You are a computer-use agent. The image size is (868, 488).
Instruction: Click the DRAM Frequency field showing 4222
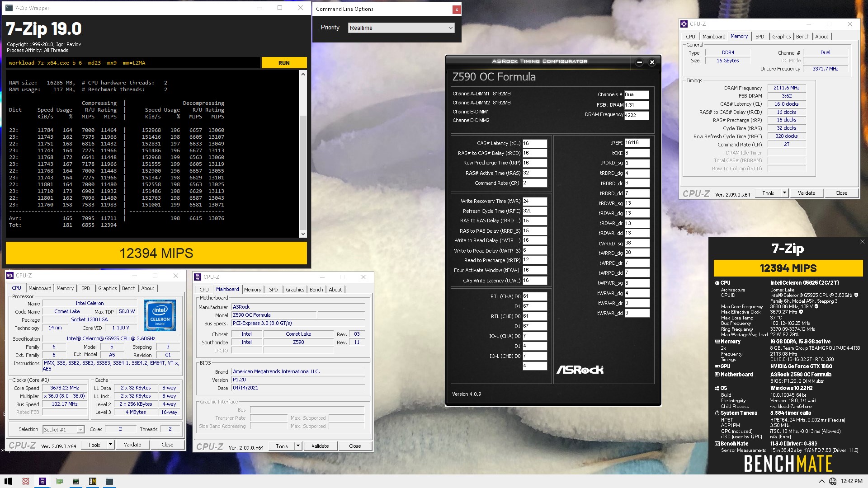(x=637, y=115)
